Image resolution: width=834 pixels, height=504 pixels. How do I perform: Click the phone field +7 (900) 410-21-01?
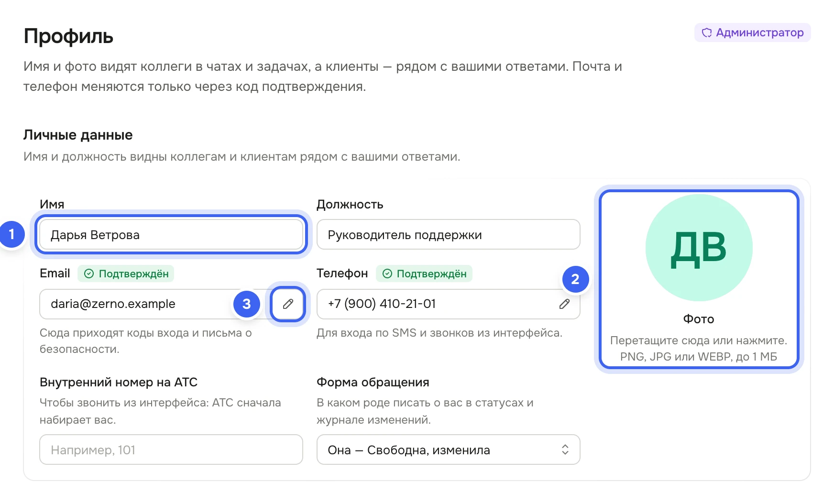pos(449,304)
